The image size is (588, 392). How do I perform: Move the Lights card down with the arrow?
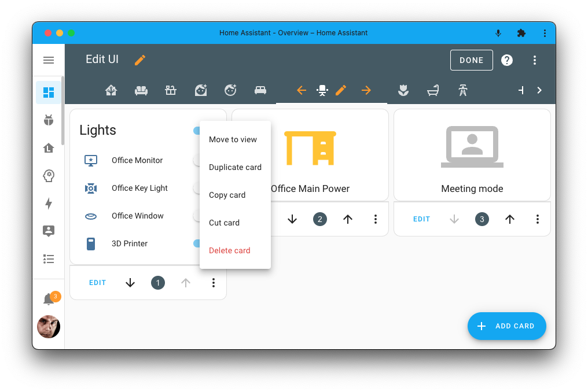pos(130,283)
